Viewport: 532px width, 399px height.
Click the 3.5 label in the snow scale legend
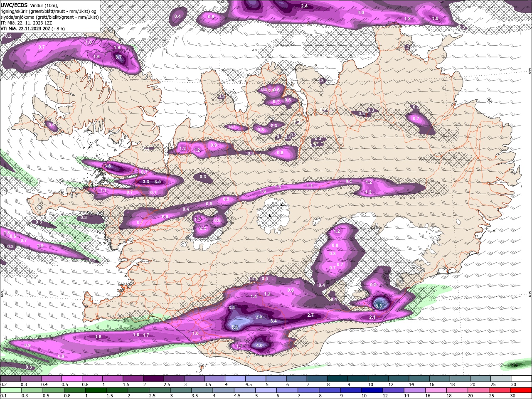208,384
